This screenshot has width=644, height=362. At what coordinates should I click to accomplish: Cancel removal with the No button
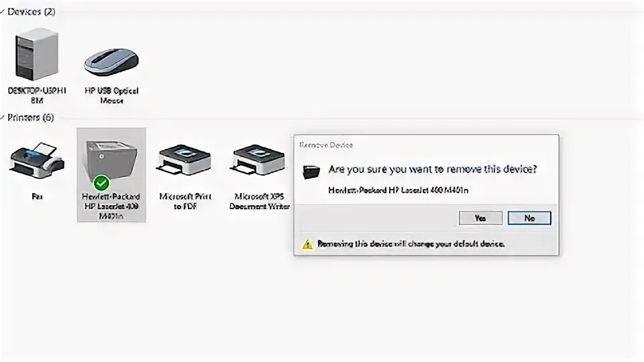(529, 218)
